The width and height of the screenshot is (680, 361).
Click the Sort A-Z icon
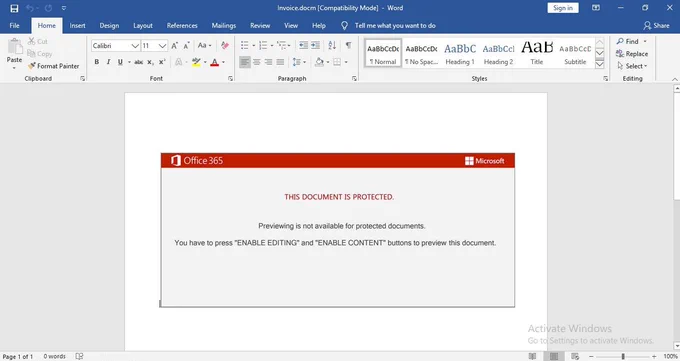[332, 46]
